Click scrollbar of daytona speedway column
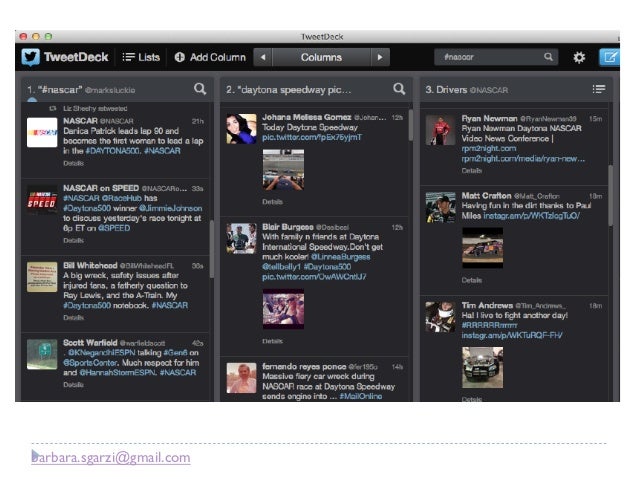This screenshot has width=638, height=479. coord(411,125)
